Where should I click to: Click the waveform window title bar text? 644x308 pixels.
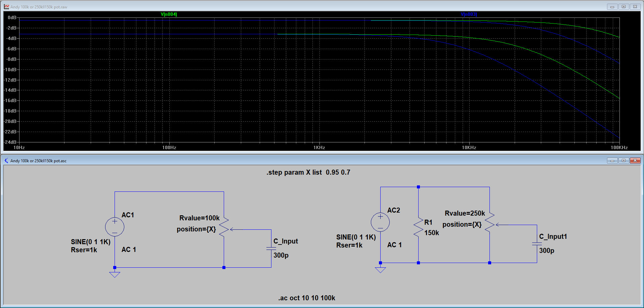[39, 7]
